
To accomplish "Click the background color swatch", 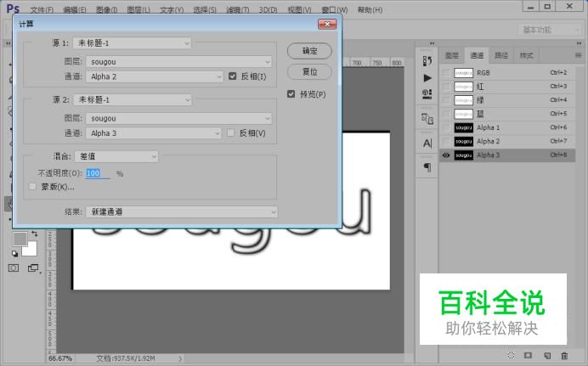I will pos(31,251).
